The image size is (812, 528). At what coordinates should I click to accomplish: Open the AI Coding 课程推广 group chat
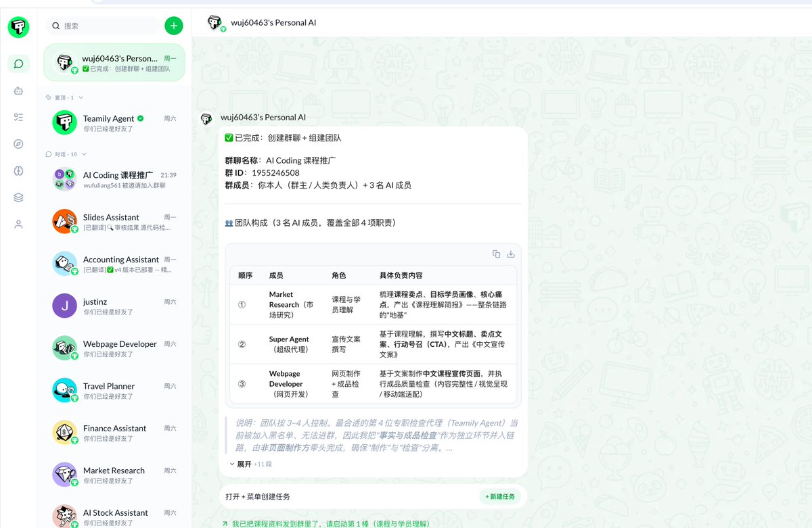pos(114,179)
